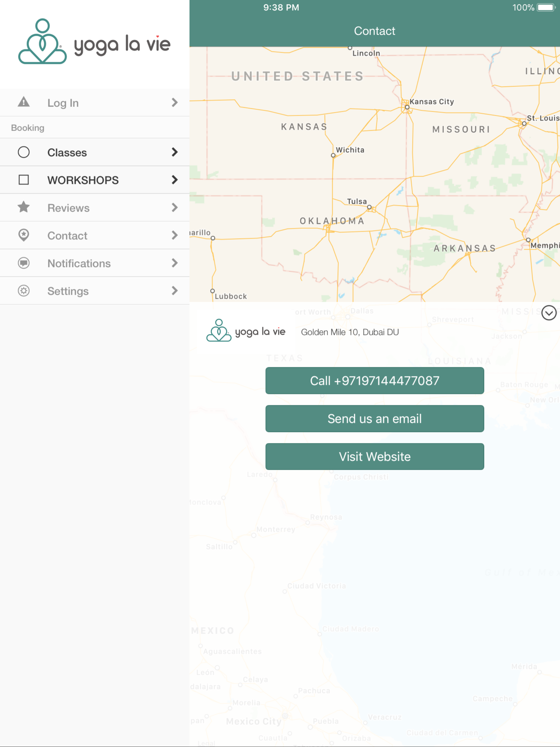560x747 pixels.
Task: Select the Classes menu item
Action: pyautogui.click(x=95, y=152)
